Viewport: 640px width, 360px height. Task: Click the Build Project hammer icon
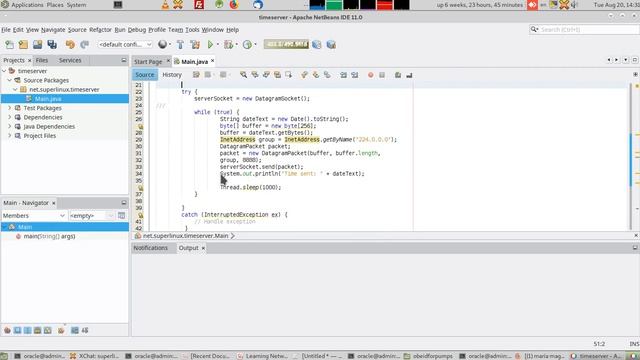pos(180,44)
